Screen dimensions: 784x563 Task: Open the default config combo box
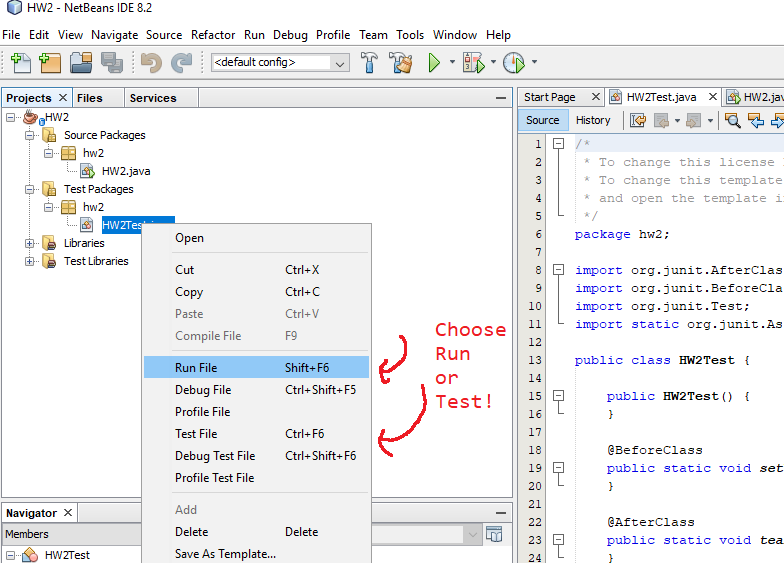[x=280, y=62]
